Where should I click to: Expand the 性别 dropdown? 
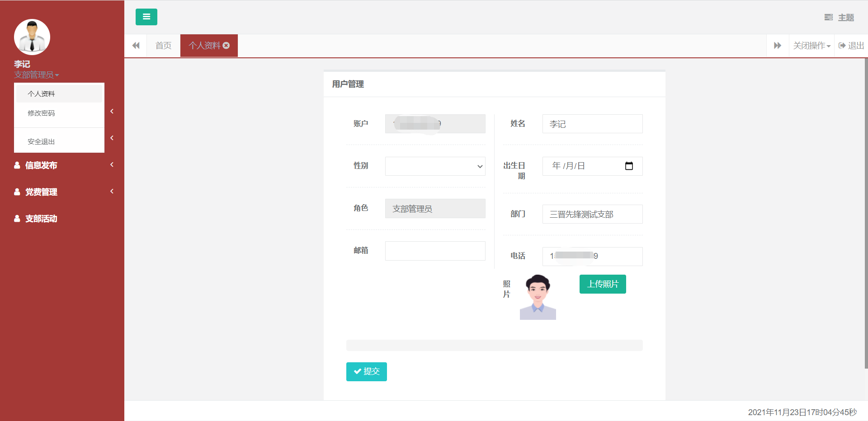[x=435, y=166]
